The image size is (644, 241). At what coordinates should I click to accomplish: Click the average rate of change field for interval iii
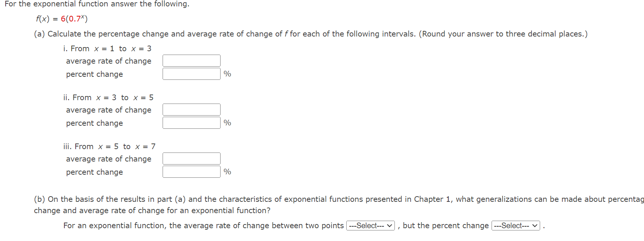pos(191,158)
